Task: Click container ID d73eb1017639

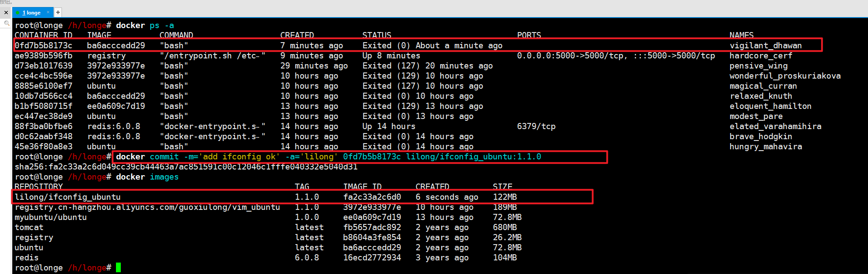Action: [43, 66]
